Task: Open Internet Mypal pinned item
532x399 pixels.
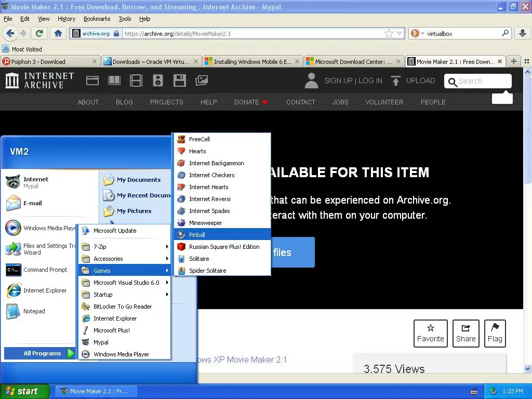Action: 41,182
